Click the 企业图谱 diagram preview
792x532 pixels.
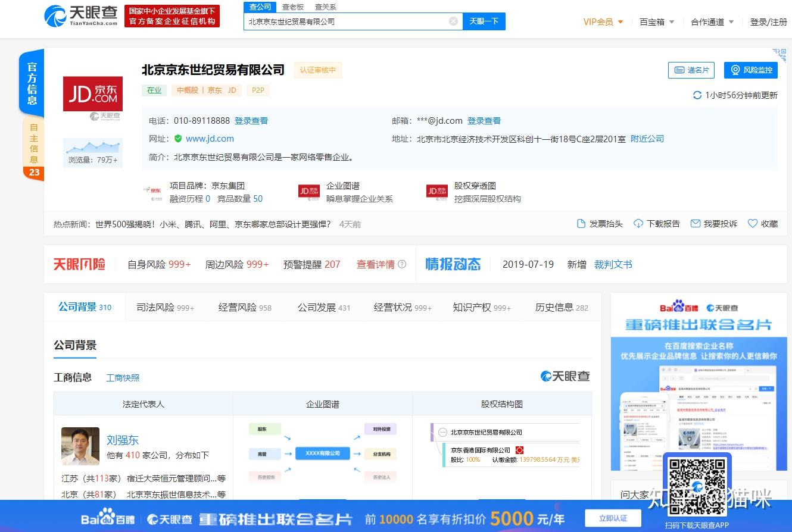pyautogui.click(x=322, y=453)
